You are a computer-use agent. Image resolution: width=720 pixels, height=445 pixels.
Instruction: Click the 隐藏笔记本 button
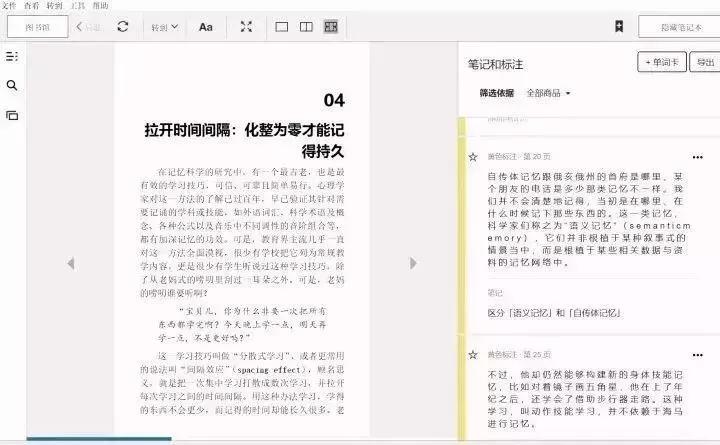pos(681,27)
